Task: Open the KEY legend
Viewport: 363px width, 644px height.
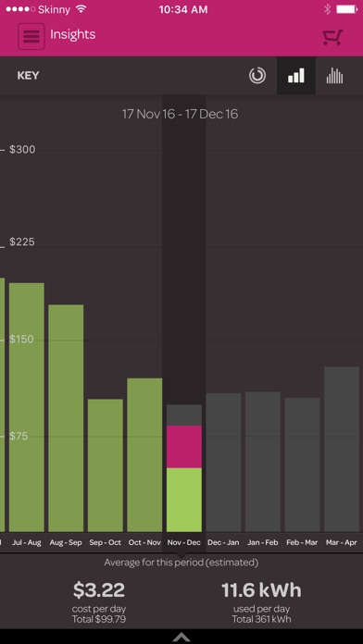Action: pos(29,76)
